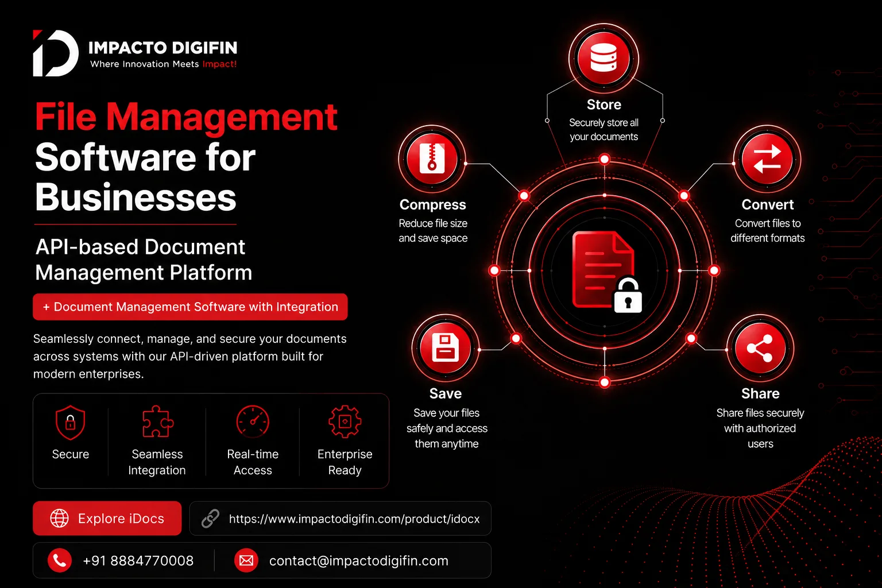Click the phone number +91 8884770008
The width and height of the screenshot is (882, 588).
click(138, 561)
